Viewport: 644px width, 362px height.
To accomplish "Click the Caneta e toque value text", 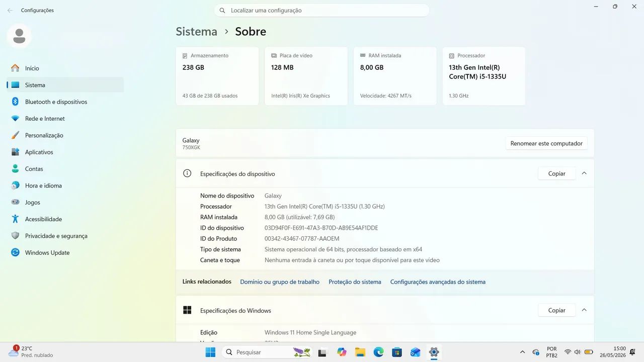I will point(352,260).
